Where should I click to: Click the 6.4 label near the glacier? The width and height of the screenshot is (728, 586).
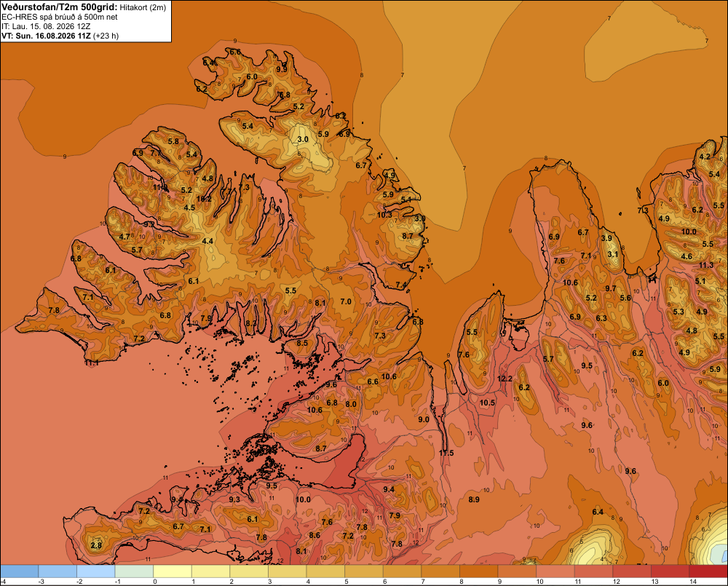click(x=598, y=512)
